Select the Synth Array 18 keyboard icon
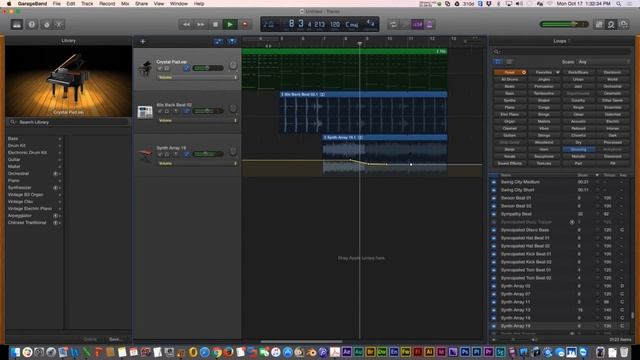The height and width of the screenshot is (360, 640). [x=145, y=154]
